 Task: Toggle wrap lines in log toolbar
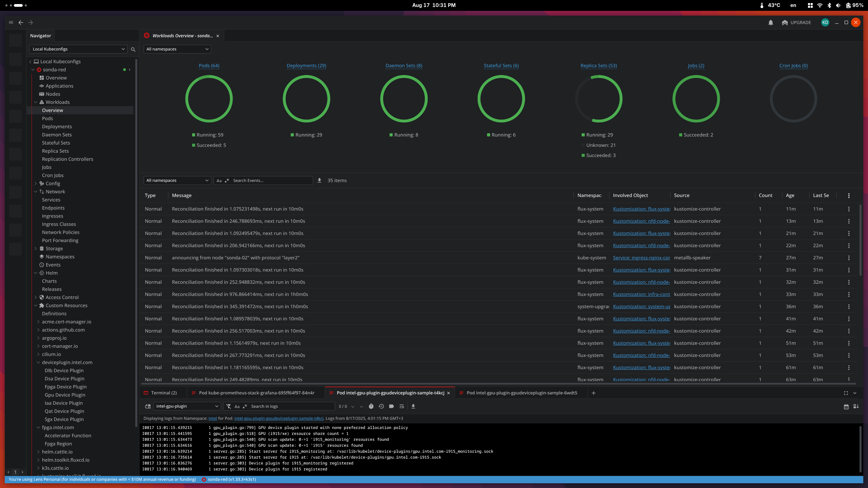coord(401,406)
